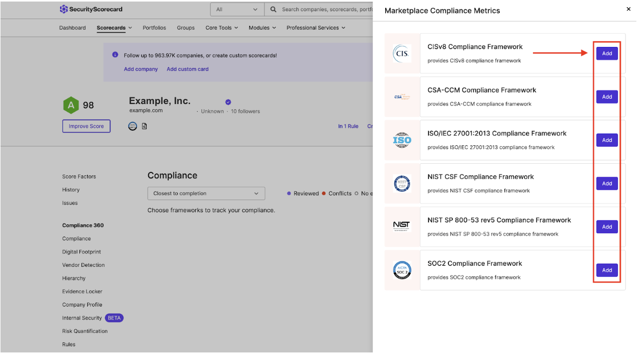
Task: Go to the Dashboard tab
Action: [x=72, y=28]
